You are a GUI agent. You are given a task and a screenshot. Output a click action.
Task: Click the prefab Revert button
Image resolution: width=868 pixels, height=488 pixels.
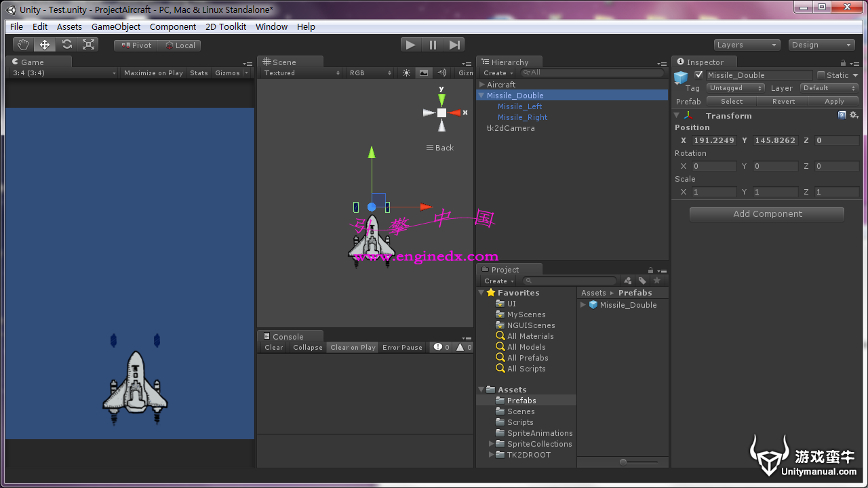point(783,102)
